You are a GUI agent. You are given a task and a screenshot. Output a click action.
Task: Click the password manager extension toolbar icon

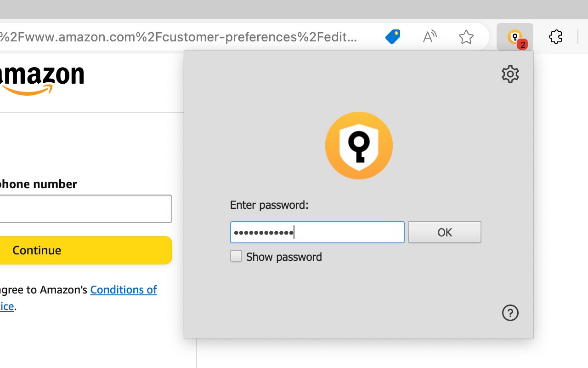click(515, 37)
